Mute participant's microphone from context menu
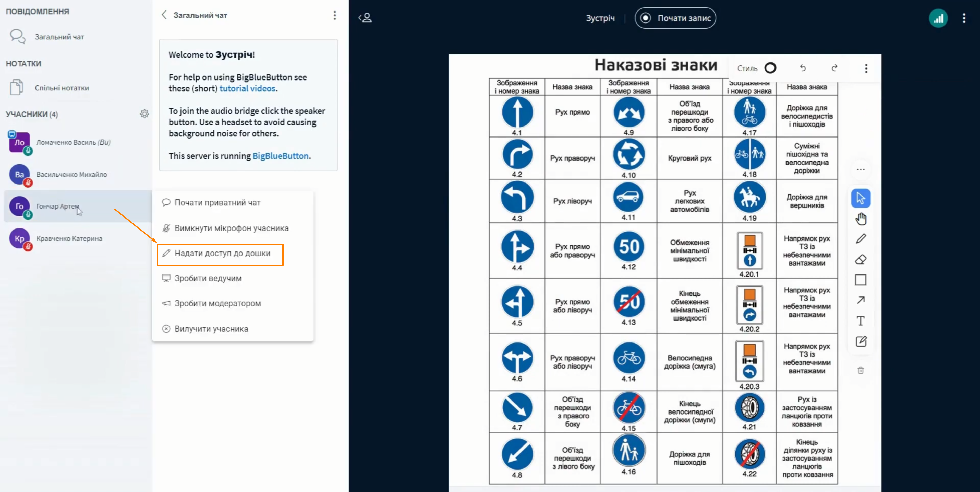The image size is (980, 492). point(231,228)
